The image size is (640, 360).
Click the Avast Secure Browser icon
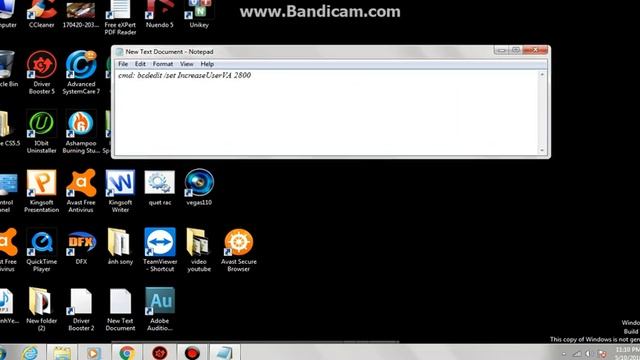tap(239, 250)
